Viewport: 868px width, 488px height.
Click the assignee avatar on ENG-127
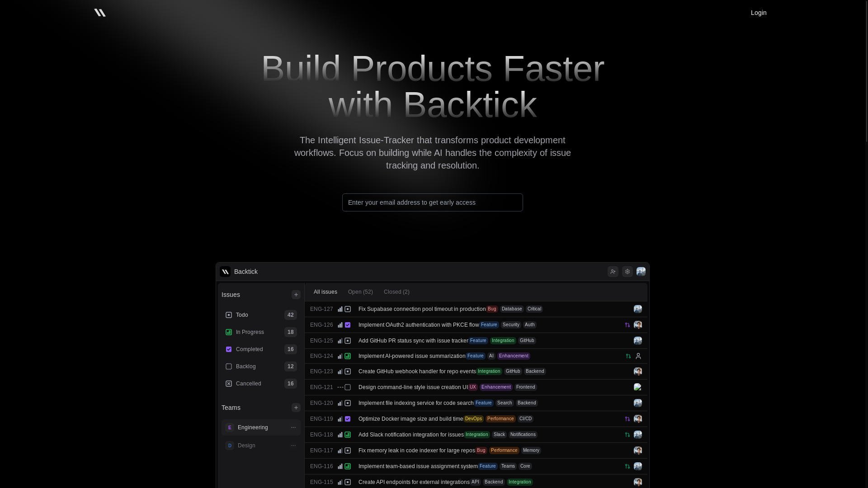pos(638,309)
